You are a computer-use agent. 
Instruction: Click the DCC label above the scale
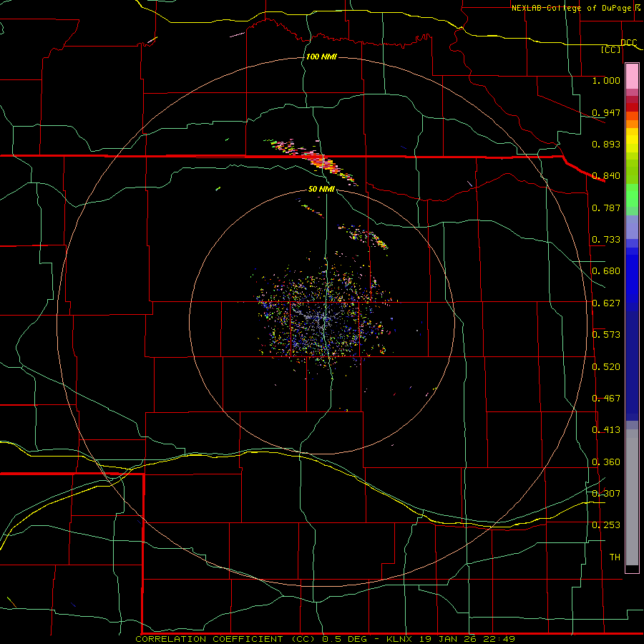[x=629, y=42]
